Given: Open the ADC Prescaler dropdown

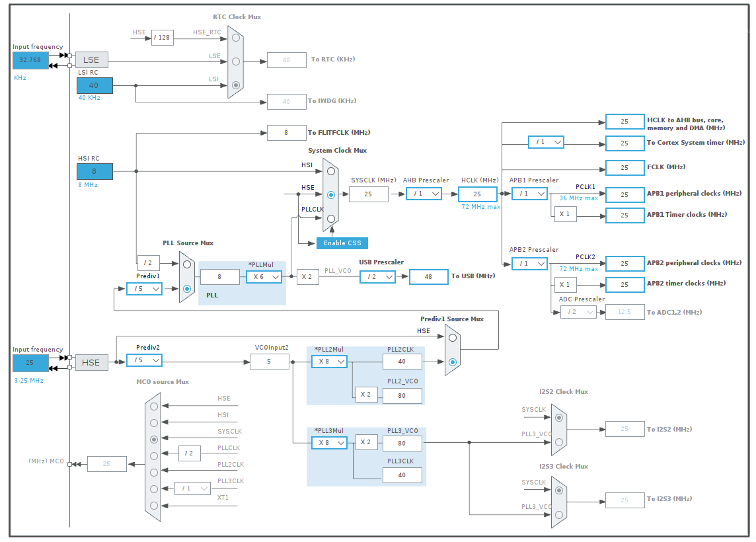Looking at the screenshot, I should click(579, 311).
